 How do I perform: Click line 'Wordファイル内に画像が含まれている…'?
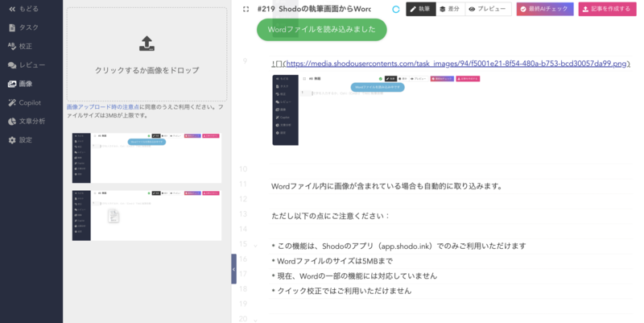(x=387, y=186)
